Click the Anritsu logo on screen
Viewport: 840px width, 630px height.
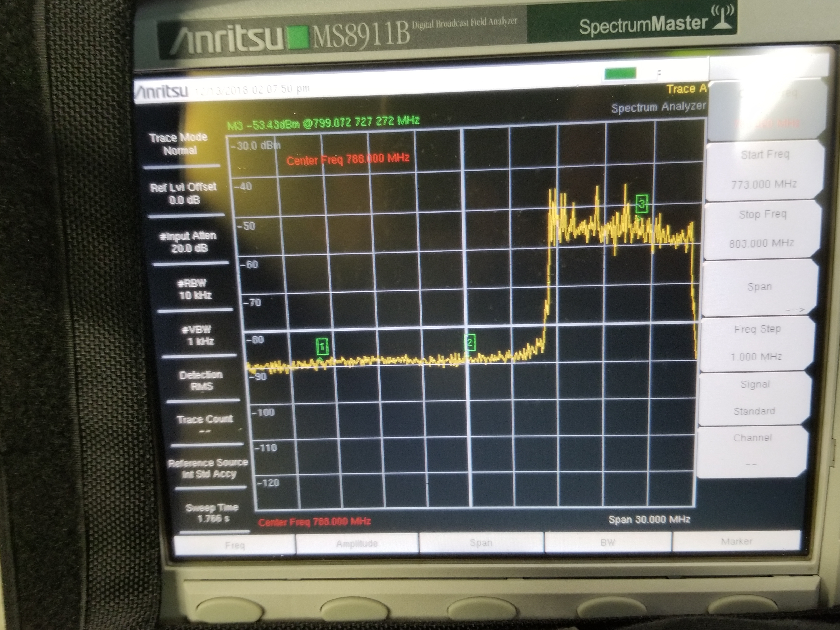point(162,91)
